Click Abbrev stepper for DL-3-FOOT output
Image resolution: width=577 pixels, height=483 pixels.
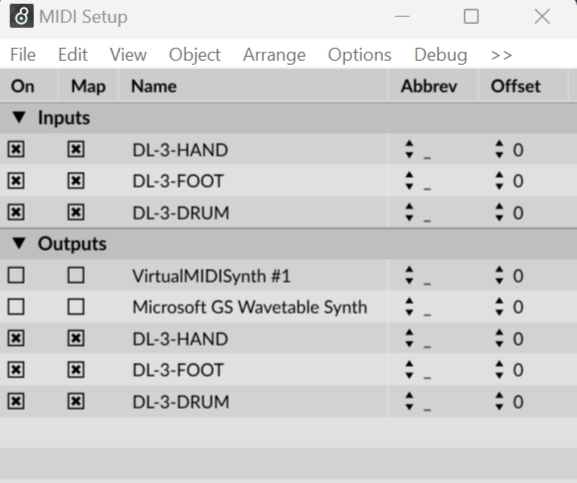pyautogui.click(x=409, y=370)
